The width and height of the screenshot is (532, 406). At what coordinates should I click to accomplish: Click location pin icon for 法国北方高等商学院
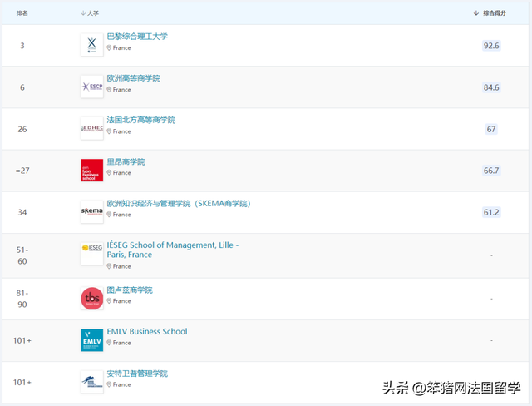[109, 131]
